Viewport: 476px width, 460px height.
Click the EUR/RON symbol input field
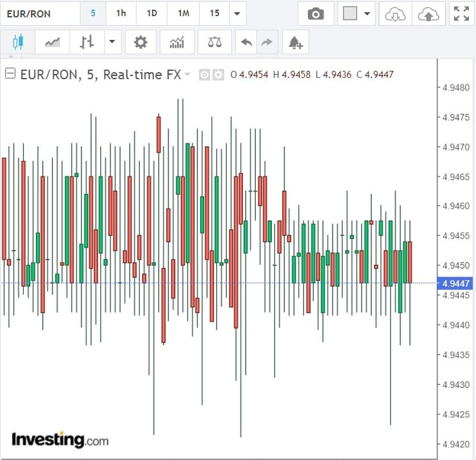(x=38, y=14)
